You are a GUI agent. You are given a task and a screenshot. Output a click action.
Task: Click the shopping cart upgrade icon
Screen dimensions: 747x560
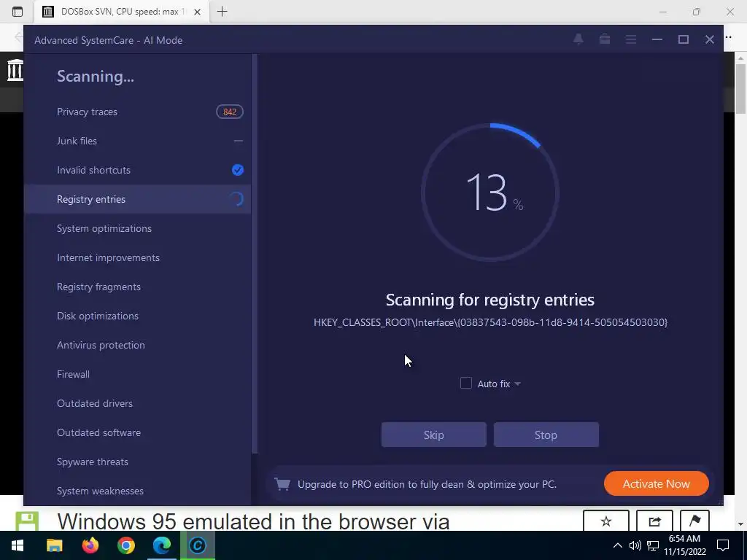(282, 484)
